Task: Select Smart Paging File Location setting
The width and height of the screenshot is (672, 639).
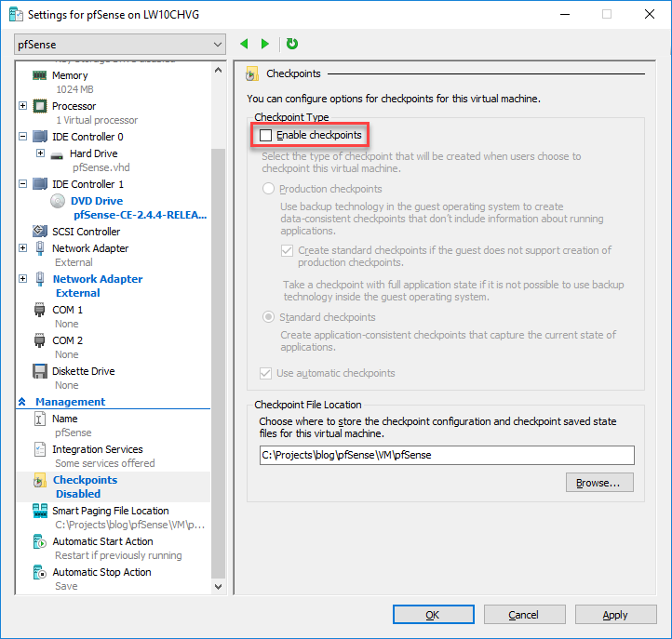Action: pyautogui.click(x=111, y=511)
